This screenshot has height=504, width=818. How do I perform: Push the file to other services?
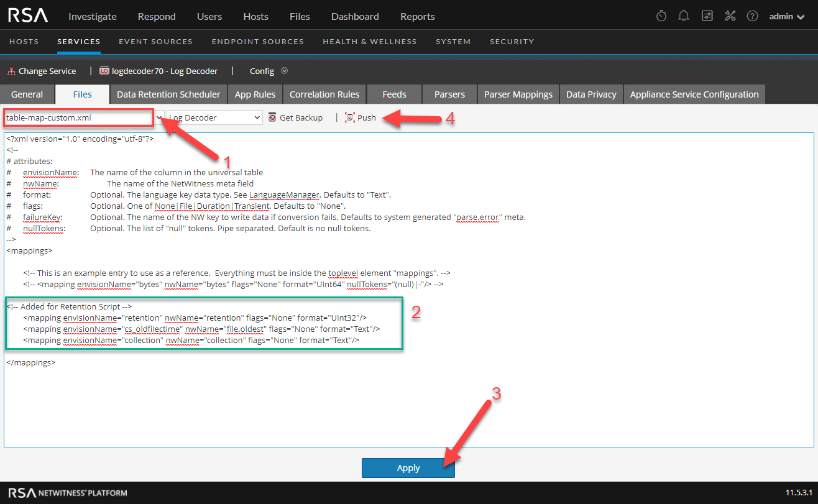click(361, 117)
